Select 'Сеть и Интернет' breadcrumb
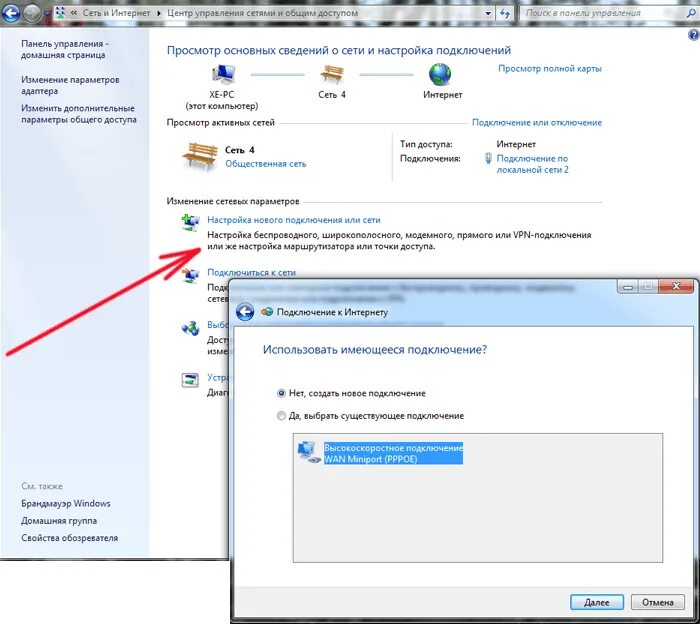The height and width of the screenshot is (624, 700). click(116, 13)
